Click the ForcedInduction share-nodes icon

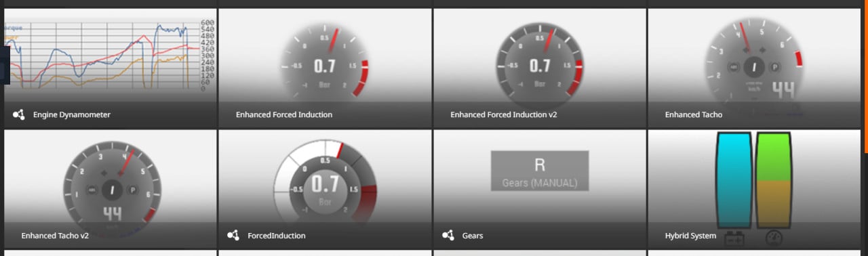pos(233,236)
